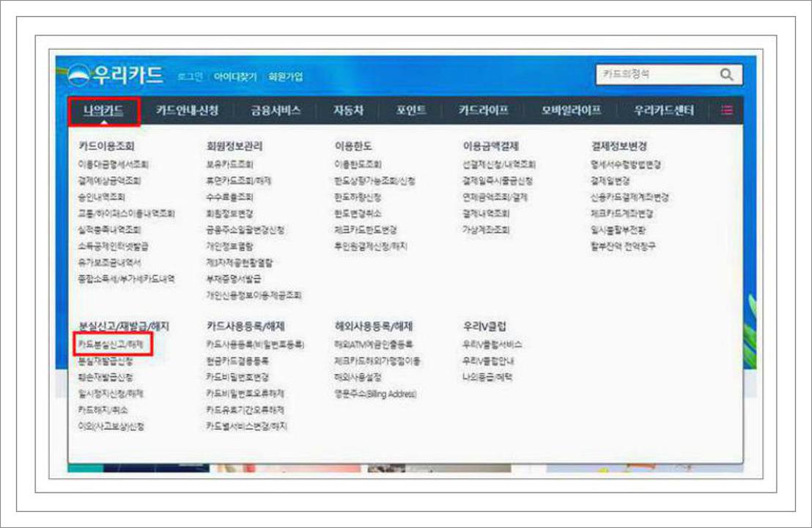Open 한도상향가능조회/신청
812x528 pixels.
[x=374, y=181]
